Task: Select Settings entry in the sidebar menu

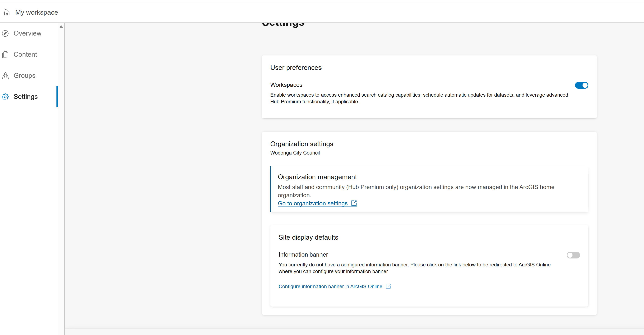Action: pos(26,97)
